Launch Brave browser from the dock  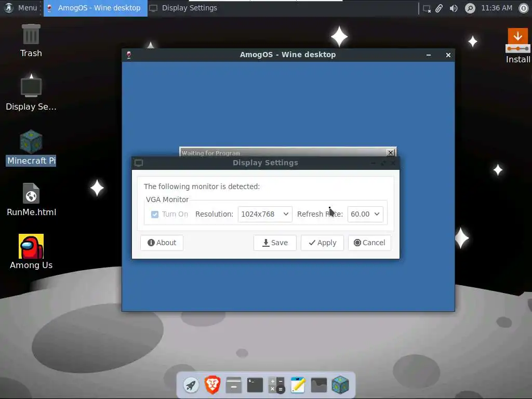(x=212, y=385)
